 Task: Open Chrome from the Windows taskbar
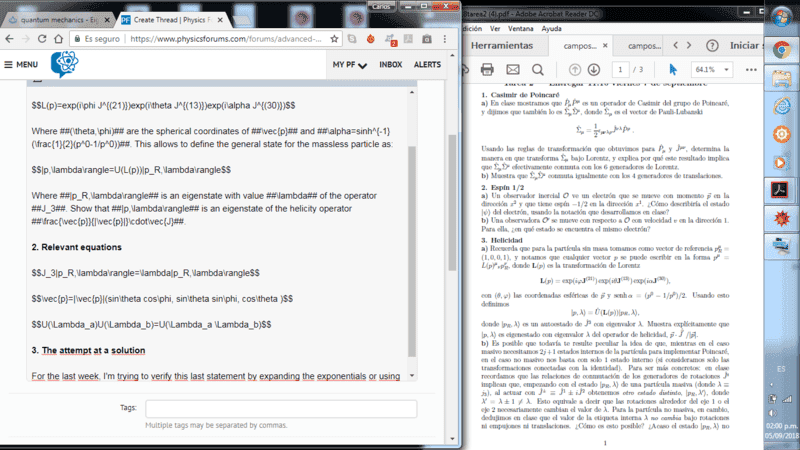pyautogui.click(x=782, y=50)
